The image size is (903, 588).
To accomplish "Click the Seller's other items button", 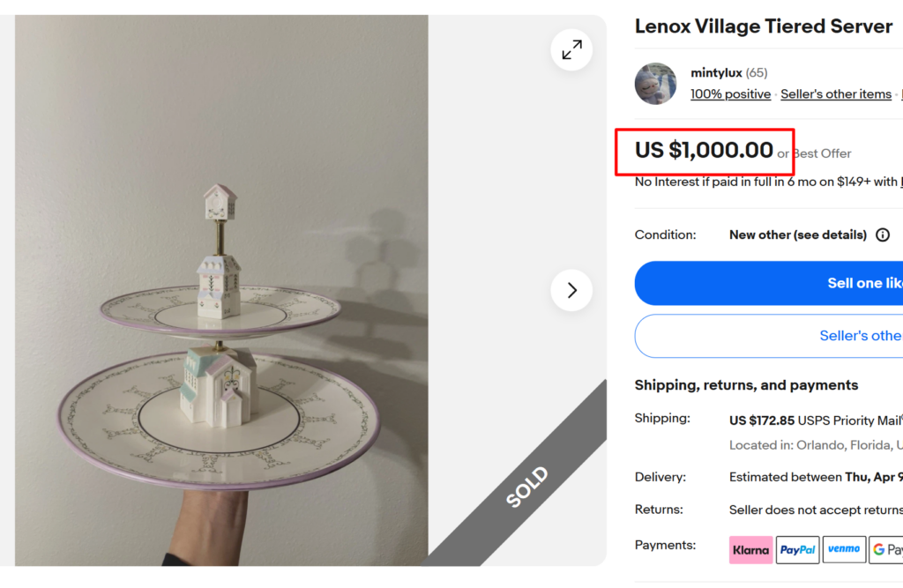I will click(838, 336).
